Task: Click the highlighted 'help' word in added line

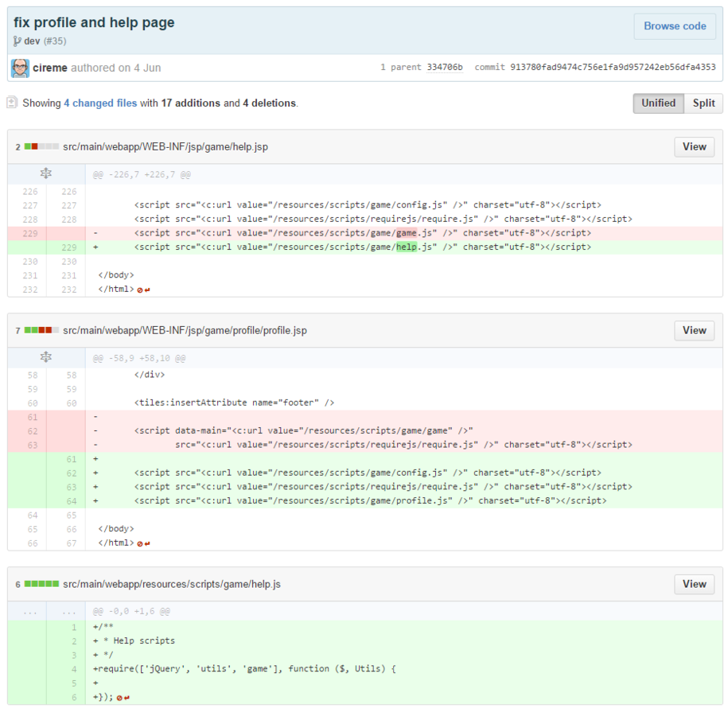Action: pos(407,247)
